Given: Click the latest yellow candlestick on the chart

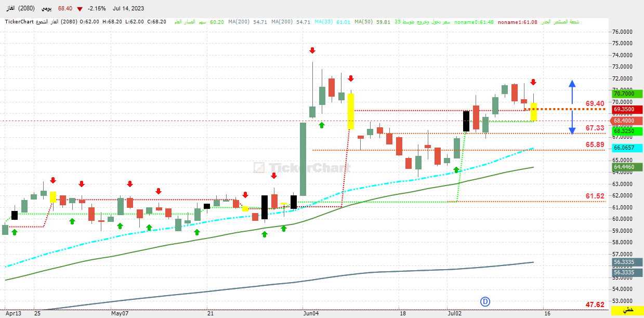Looking at the screenshot, I should pyautogui.click(x=533, y=112).
